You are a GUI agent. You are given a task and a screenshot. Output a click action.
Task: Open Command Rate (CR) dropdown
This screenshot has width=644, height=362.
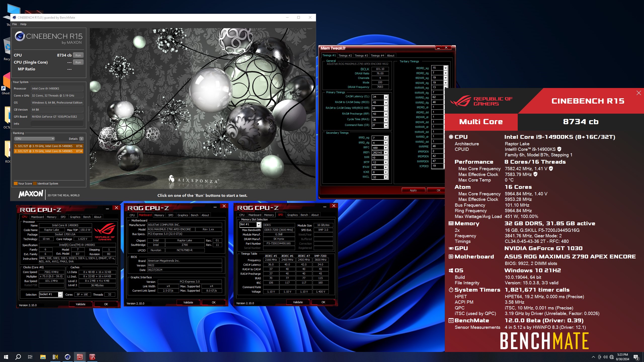(386, 125)
